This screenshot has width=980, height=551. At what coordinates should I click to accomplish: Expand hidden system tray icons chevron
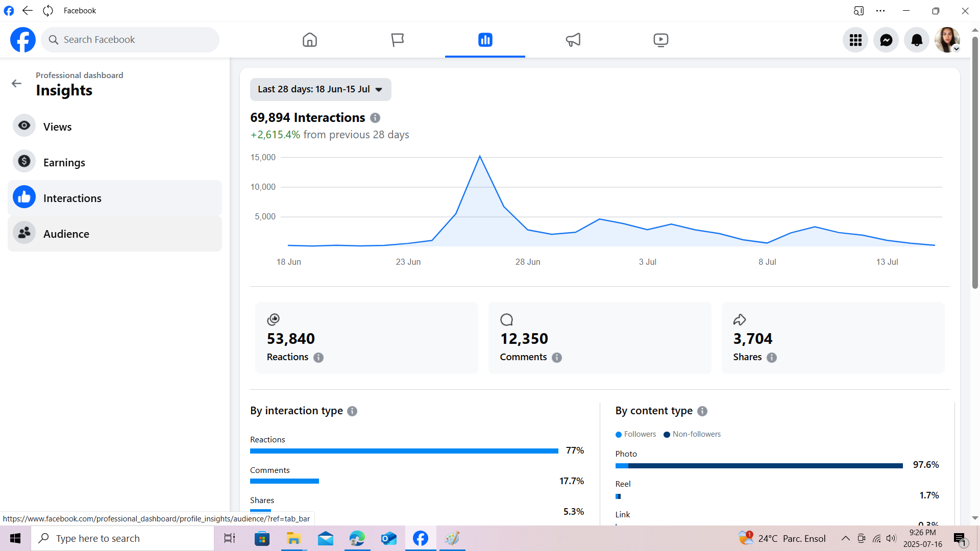click(845, 538)
